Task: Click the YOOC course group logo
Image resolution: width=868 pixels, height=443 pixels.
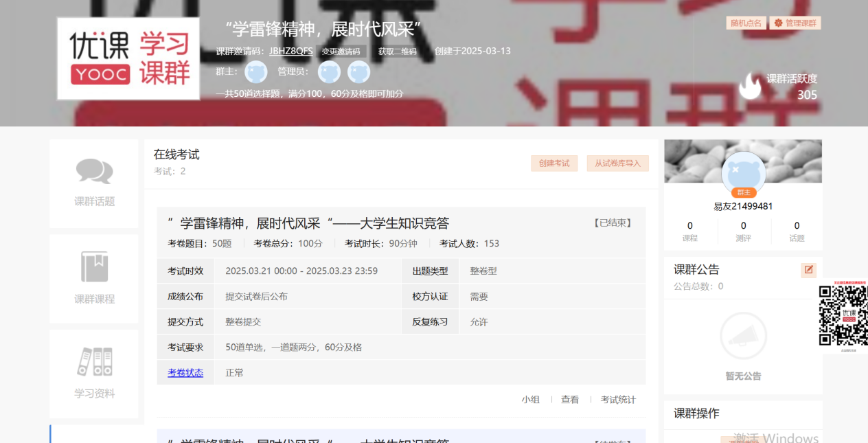Action: (128, 59)
